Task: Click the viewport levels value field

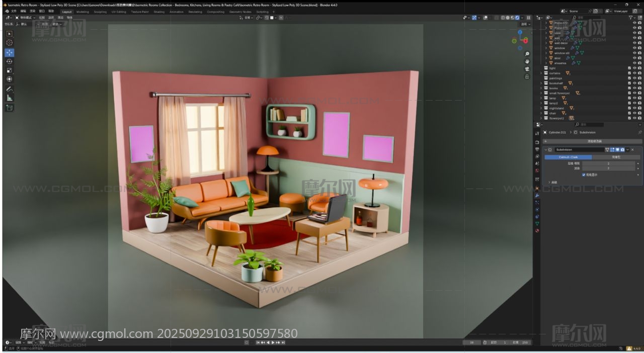Action: pyautogui.click(x=608, y=163)
